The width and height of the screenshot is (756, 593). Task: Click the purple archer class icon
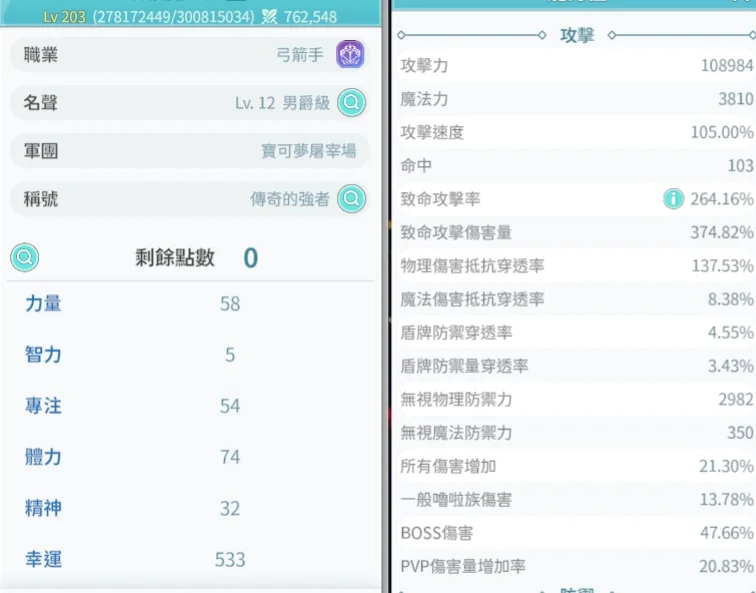(350, 54)
